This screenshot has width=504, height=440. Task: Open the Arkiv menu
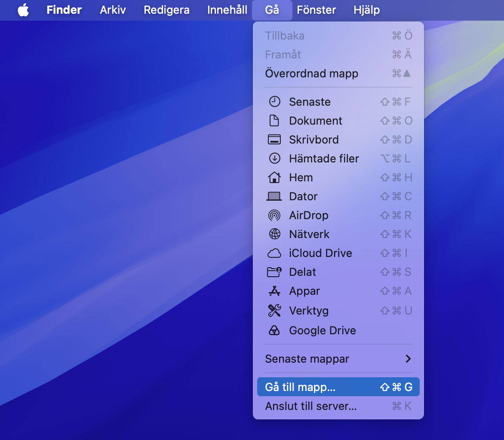coord(113,10)
